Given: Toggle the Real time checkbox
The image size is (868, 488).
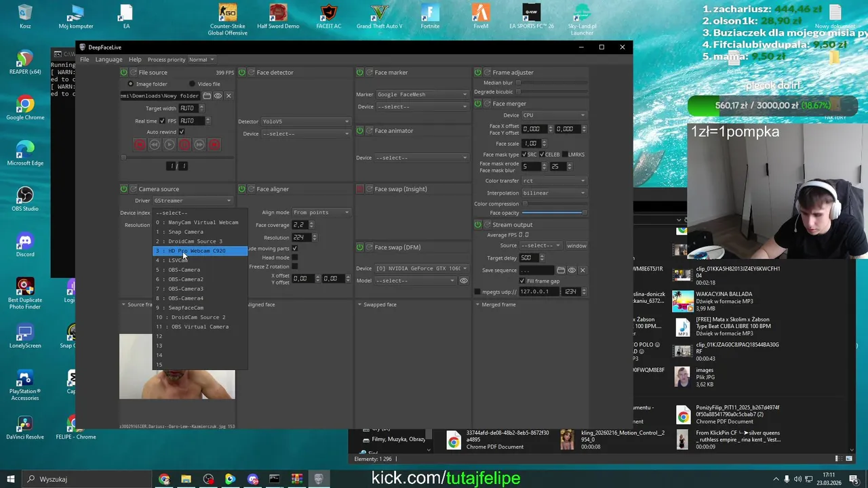Looking at the screenshot, I should click(162, 121).
